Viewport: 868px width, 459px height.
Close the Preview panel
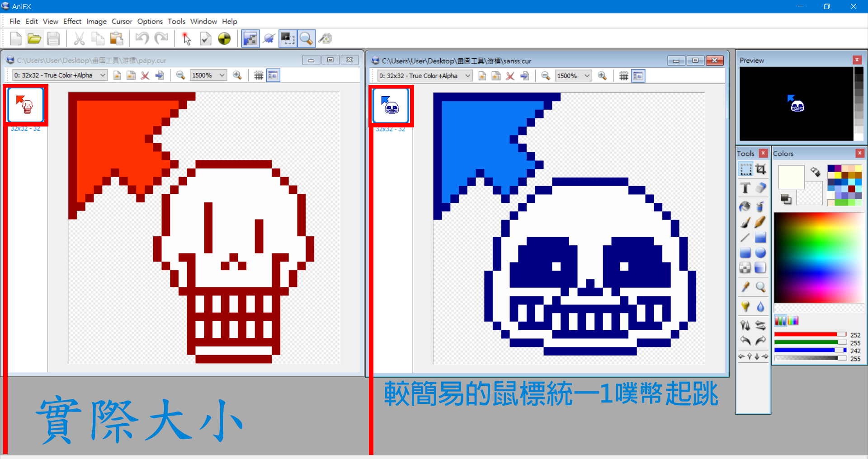[x=857, y=60]
